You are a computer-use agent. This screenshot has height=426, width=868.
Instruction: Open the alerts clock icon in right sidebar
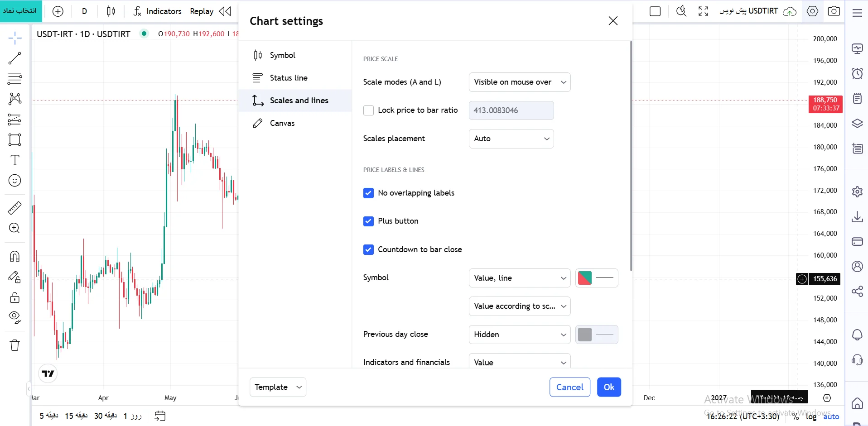point(857,73)
